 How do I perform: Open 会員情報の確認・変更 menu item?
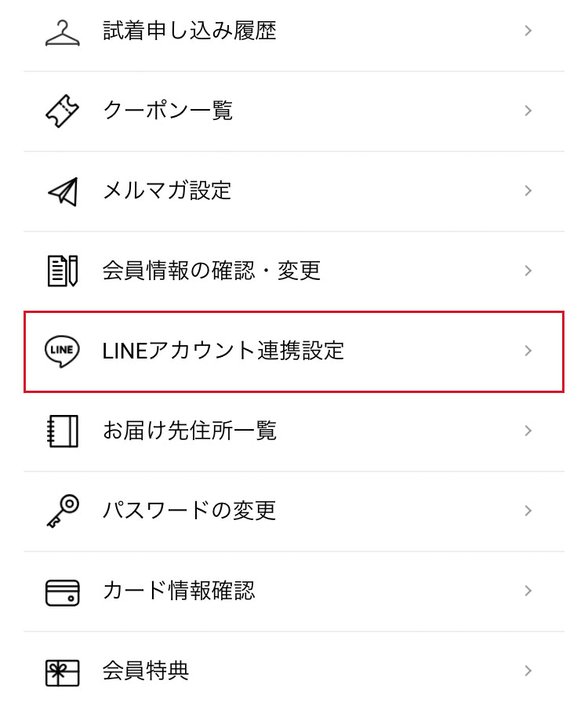212,271
